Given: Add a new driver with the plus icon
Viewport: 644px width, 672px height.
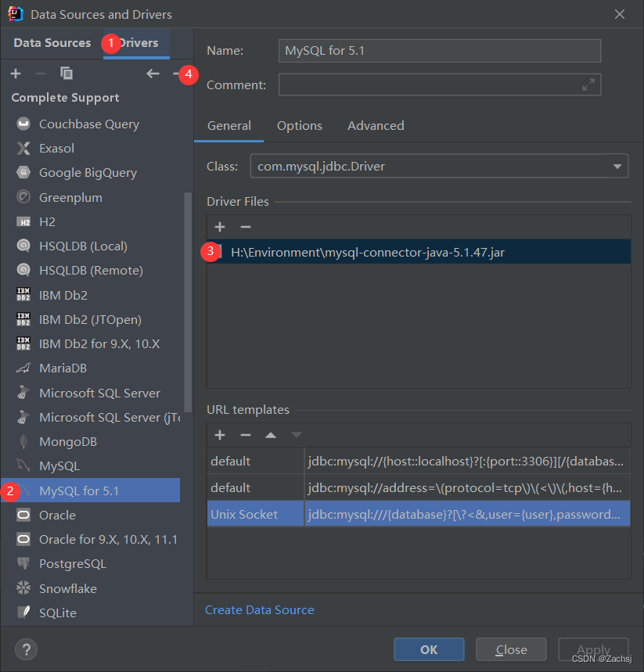Looking at the screenshot, I should pyautogui.click(x=16, y=74).
